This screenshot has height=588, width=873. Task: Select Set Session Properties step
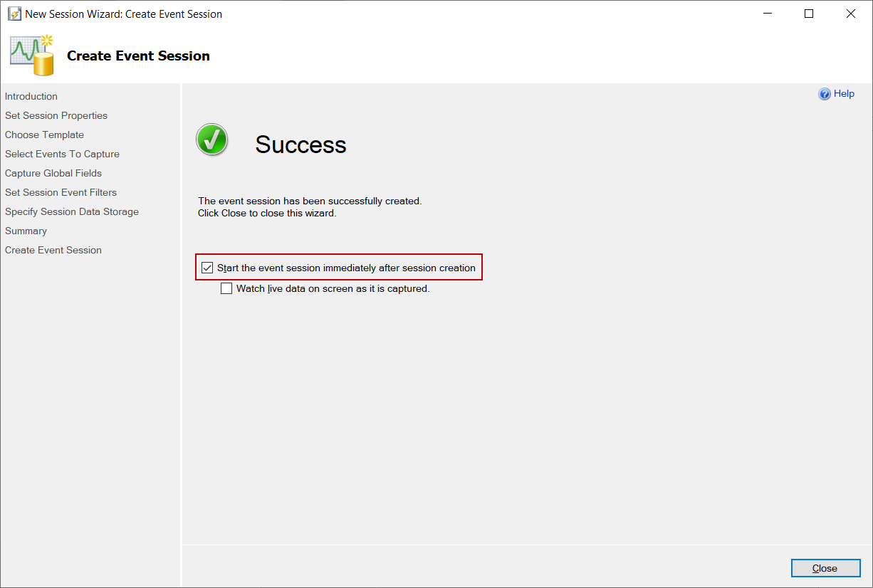point(56,115)
